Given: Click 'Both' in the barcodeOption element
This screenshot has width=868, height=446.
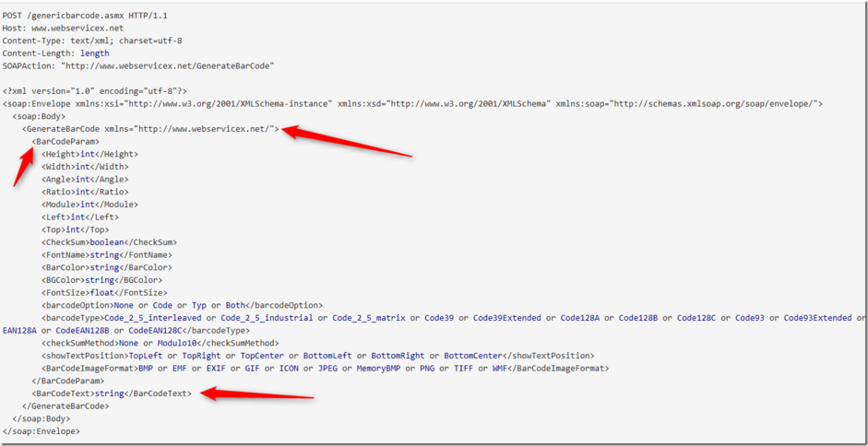Looking at the screenshot, I should click(x=234, y=305).
